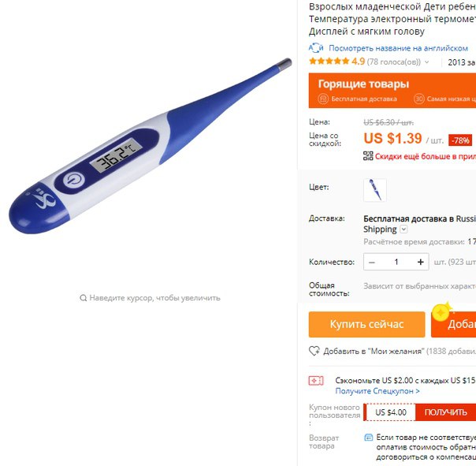Click the return policy icon
The image size is (476, 466).
tap(368, 438)
